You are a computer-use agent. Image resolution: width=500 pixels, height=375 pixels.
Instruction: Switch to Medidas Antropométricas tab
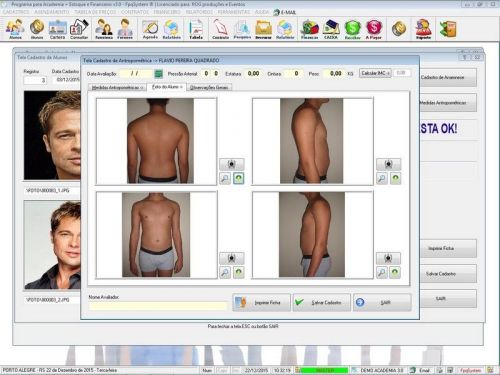tap(117, 87)
